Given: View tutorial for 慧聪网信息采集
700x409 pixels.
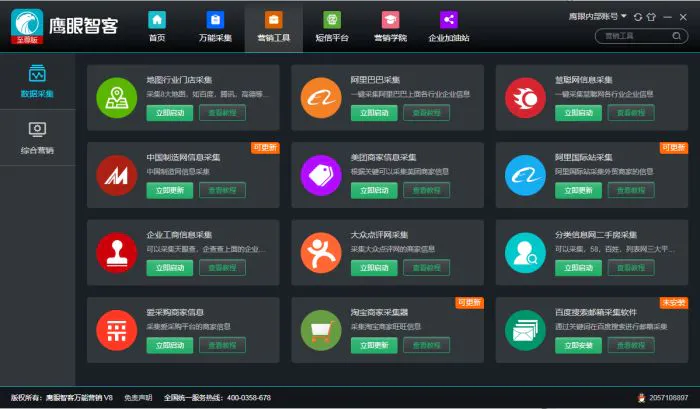Looking at the screenshot, I should 631,113.
